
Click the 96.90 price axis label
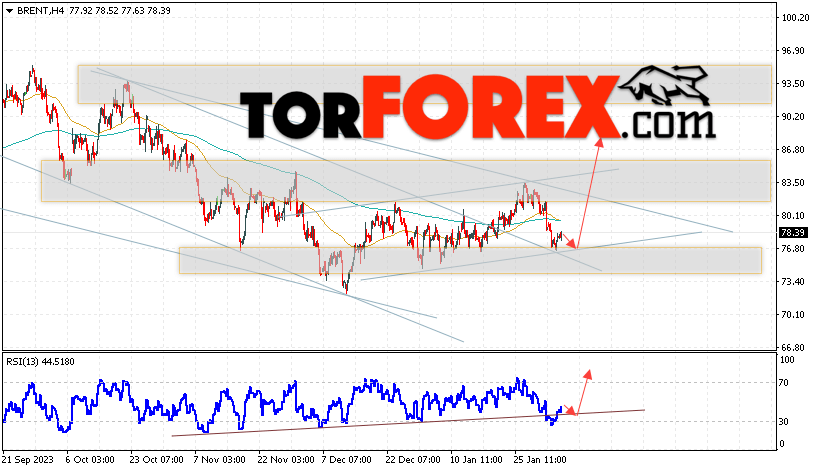coord(794,50)
